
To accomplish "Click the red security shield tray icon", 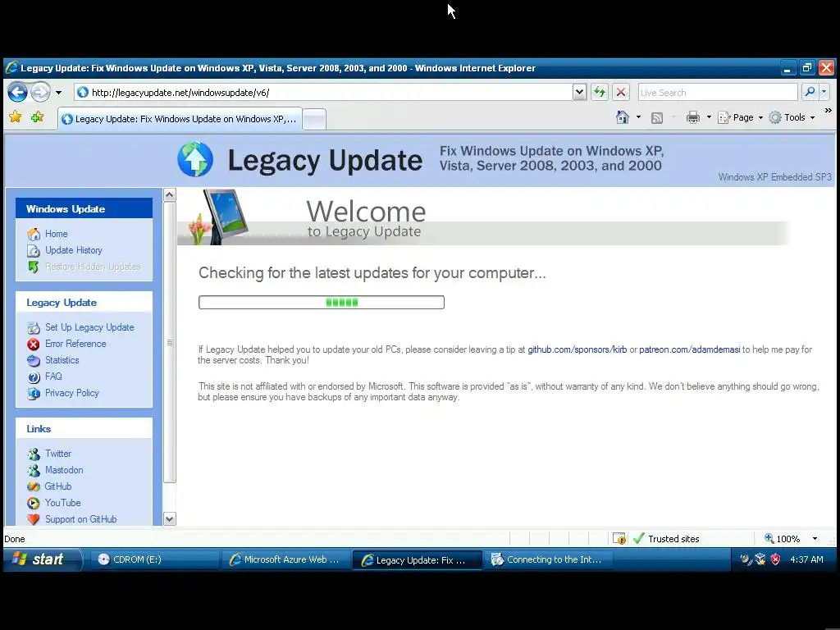I will tap(775, 559).
